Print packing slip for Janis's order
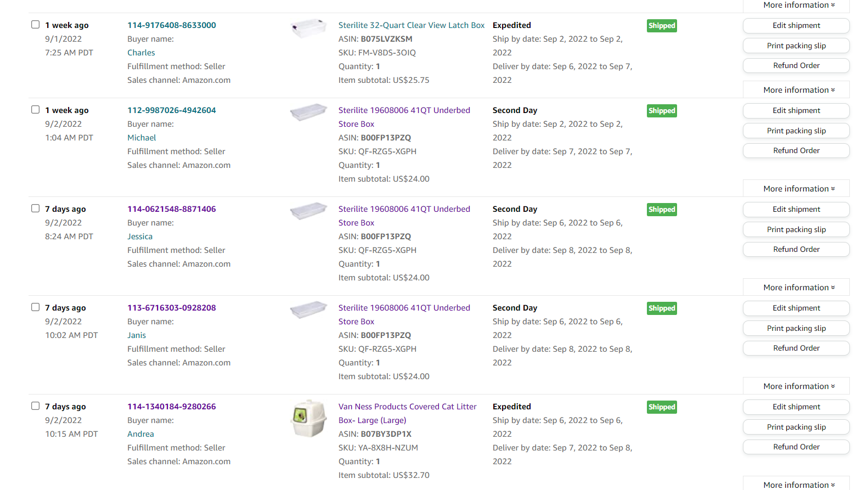The image size is (868, 490). 796,328
